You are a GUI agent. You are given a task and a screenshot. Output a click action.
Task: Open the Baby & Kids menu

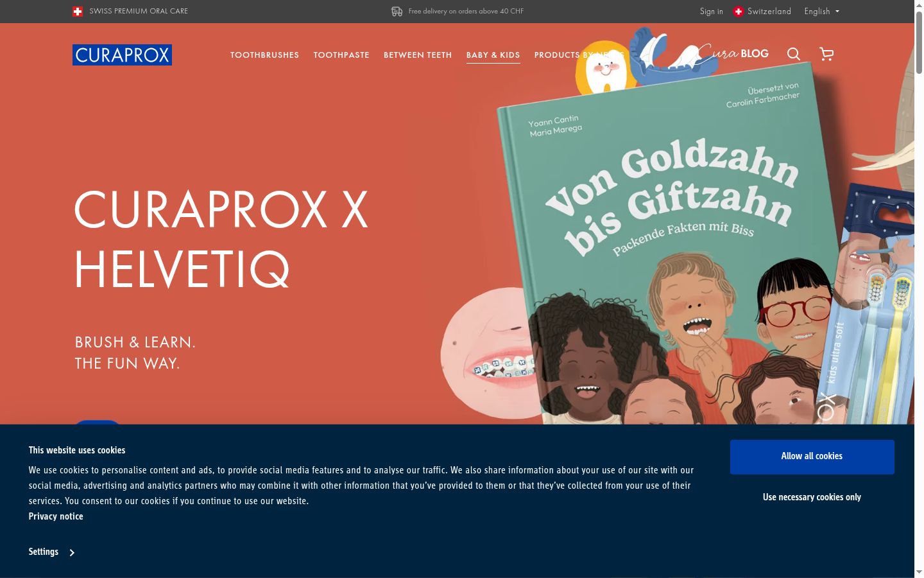point(493,55)
